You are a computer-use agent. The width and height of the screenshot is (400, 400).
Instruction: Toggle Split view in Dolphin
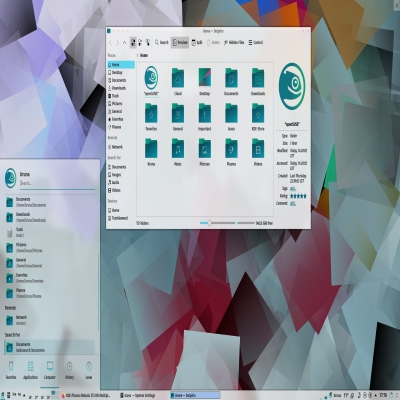click(x=197, y=42)
